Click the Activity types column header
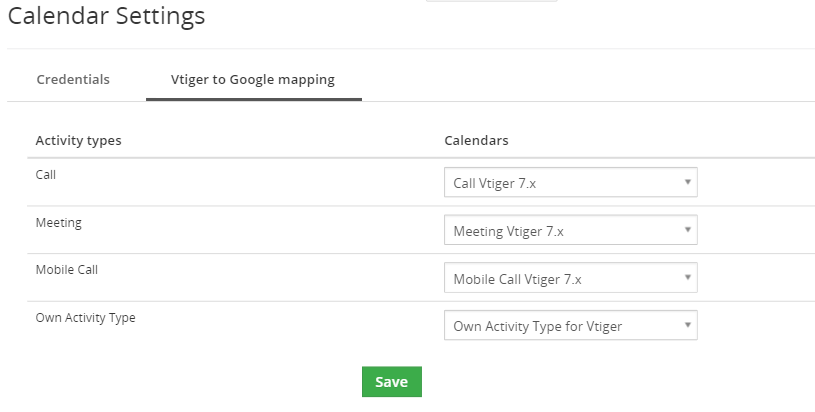 click(x=78, y=141)
